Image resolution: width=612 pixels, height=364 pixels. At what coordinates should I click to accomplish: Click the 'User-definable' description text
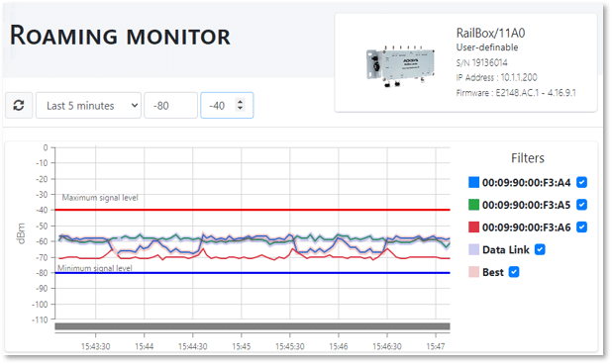click(x=487, y=47)
